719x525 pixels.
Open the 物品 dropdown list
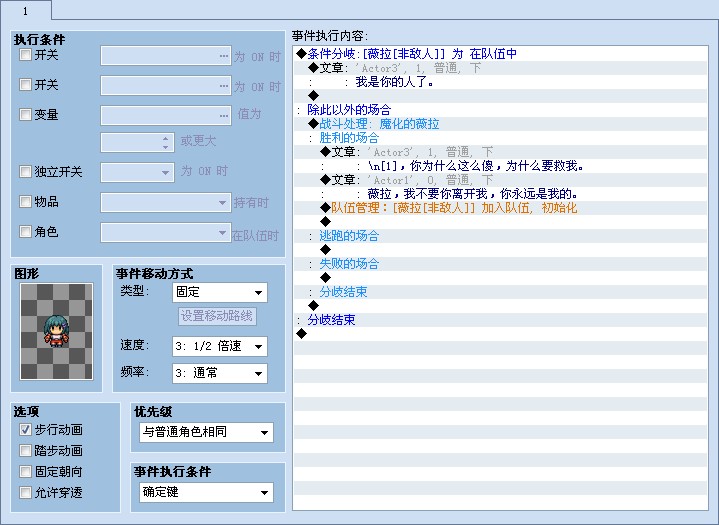pyautogui.click(x=166, y=202)
